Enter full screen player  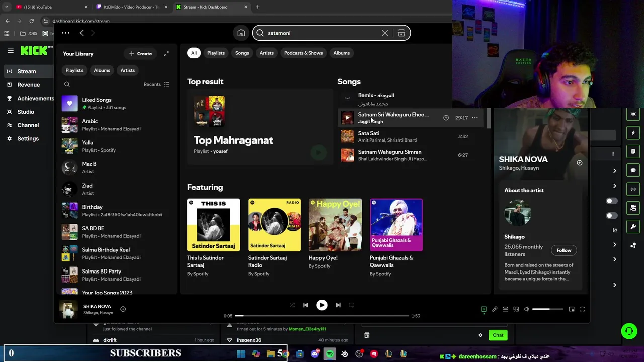582,309
